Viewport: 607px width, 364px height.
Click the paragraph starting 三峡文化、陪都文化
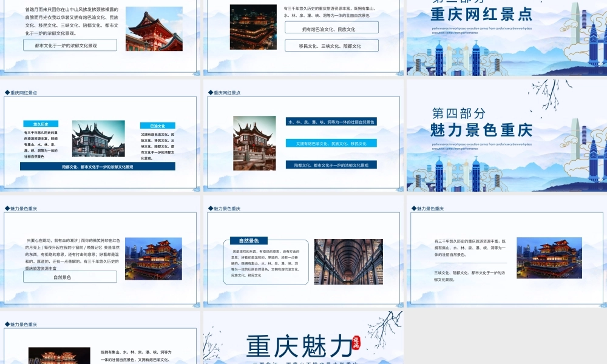pyautogui.click(x=469, y=276)
